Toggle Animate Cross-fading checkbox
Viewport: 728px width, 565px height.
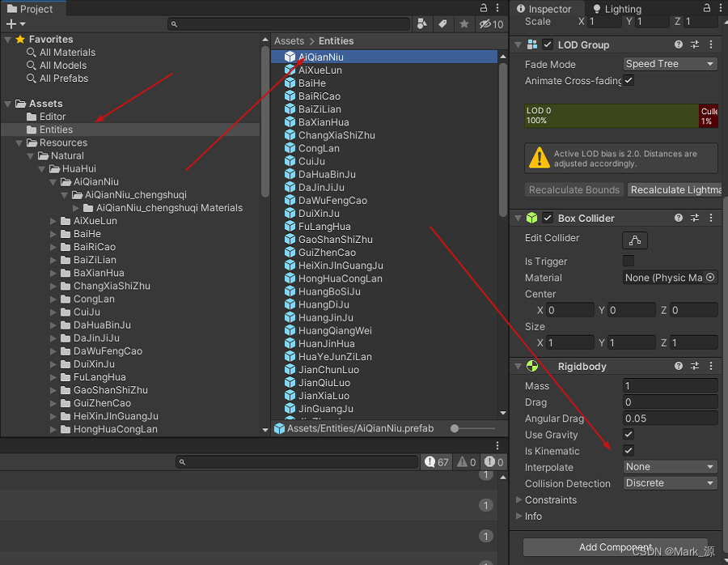pyautogui.click(x=629, y=80)
